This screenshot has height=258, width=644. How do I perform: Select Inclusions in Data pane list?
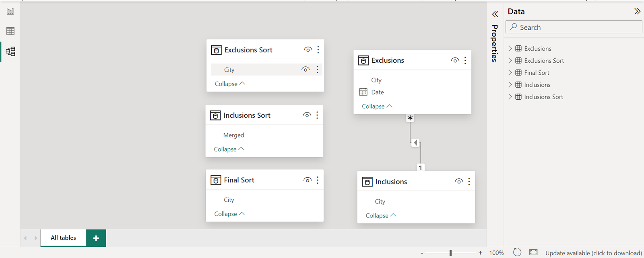point(537,85)
